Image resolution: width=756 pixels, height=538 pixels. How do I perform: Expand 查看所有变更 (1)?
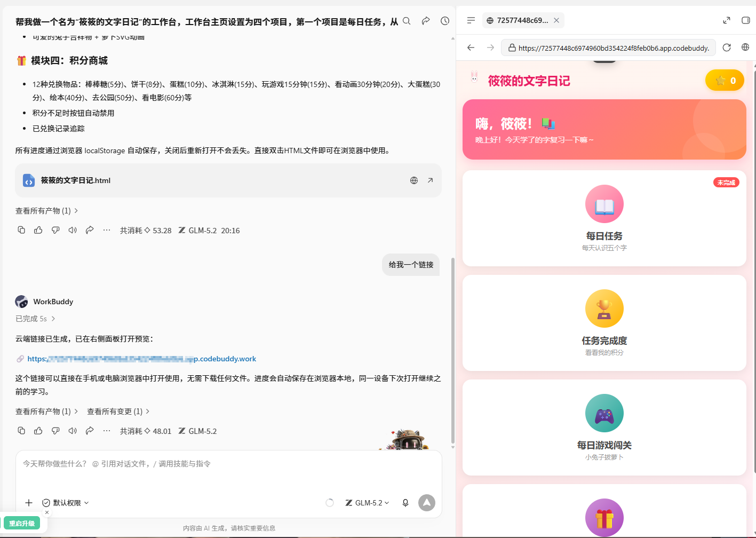pos(118,412)
